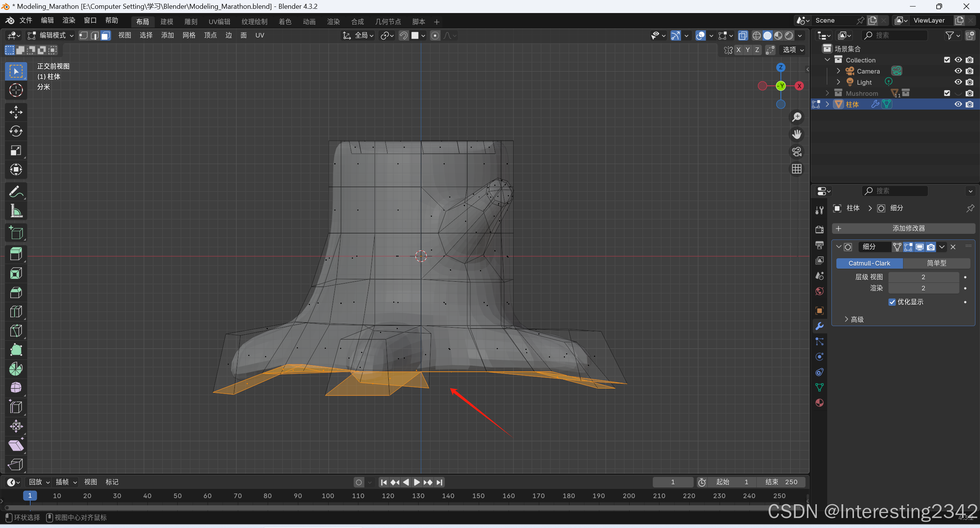Open the Material properties tab
The width and height of the screenshot is (980, 528).
click(x=820, y=403)
